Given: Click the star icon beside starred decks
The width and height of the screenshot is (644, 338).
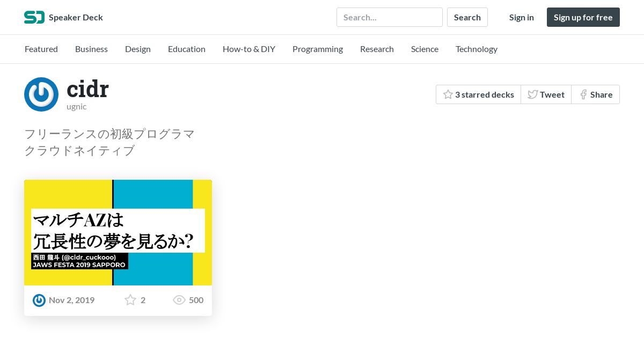Looking at the screenshot, I should pyautogui.click(x=448, y=94).
